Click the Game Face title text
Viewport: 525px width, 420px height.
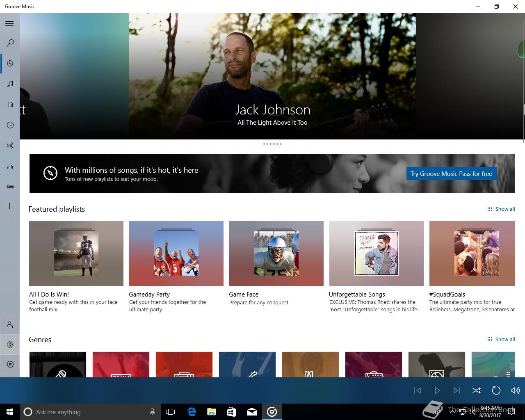coord(244,294)
